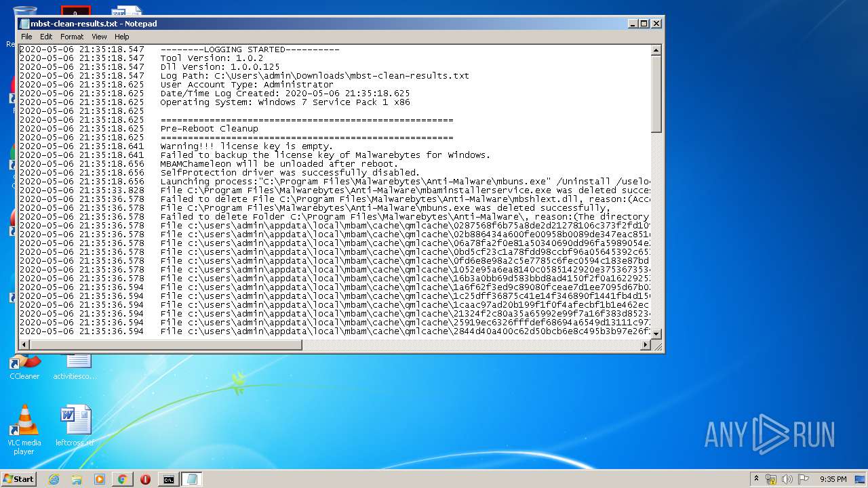Open the File menu in Notepad

click(x=26, y=37)
